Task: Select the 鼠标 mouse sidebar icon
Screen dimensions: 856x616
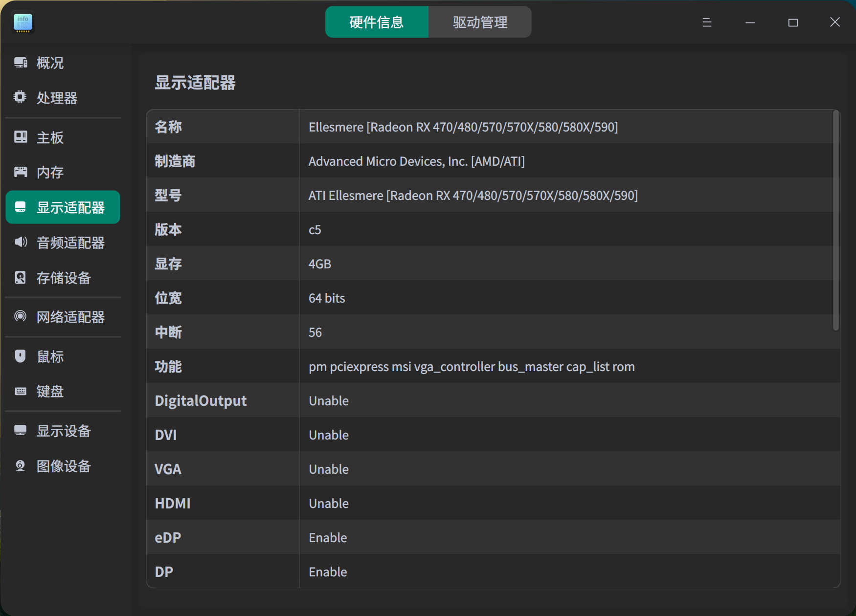Action: coord(20,356)
